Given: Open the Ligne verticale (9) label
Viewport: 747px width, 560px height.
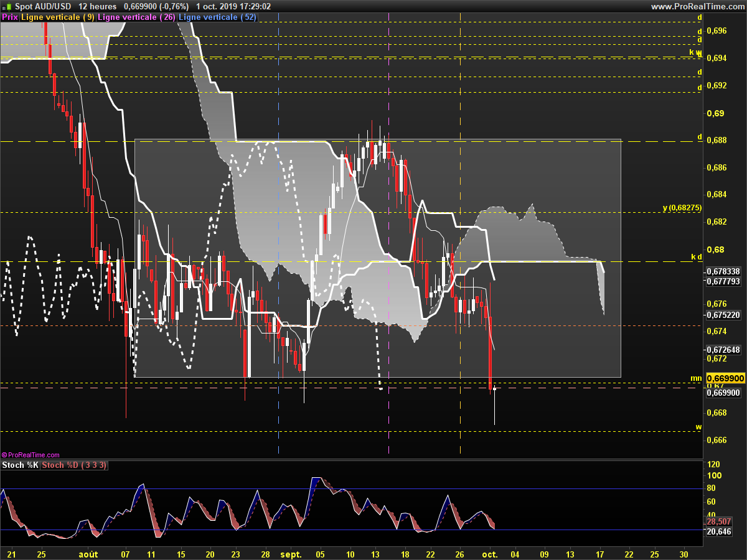Looking at the screenshot, I should coord(58,17).
